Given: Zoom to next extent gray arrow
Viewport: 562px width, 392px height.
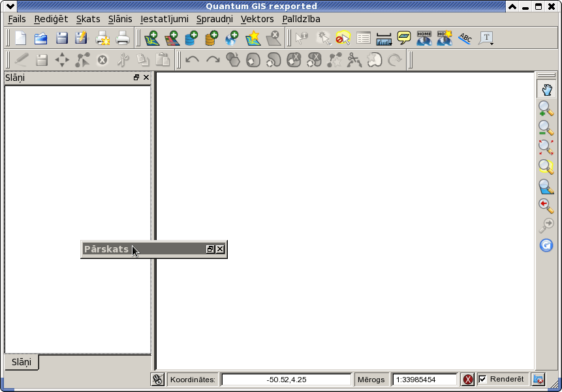Looking at the screenshot, I should point(546,225).
